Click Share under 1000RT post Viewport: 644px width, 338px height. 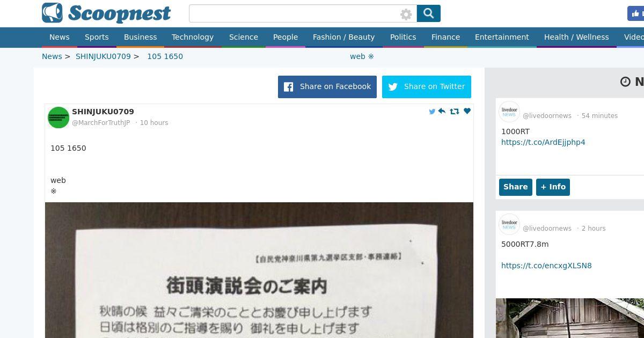coord(516,187)
